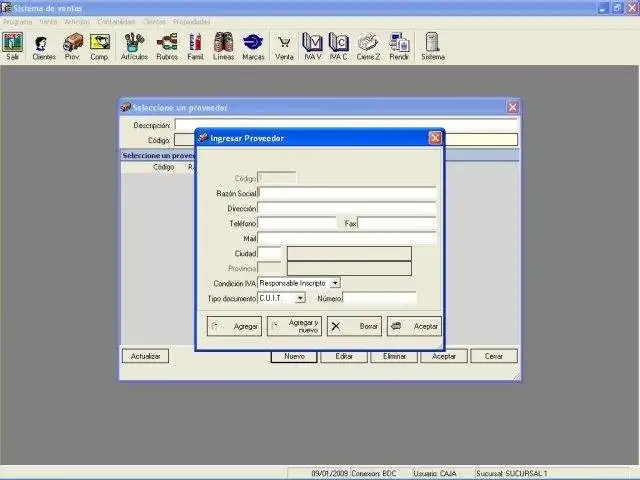The image size is (640, 480).
Task: Click the Agregar button
Action: point(234,326)
